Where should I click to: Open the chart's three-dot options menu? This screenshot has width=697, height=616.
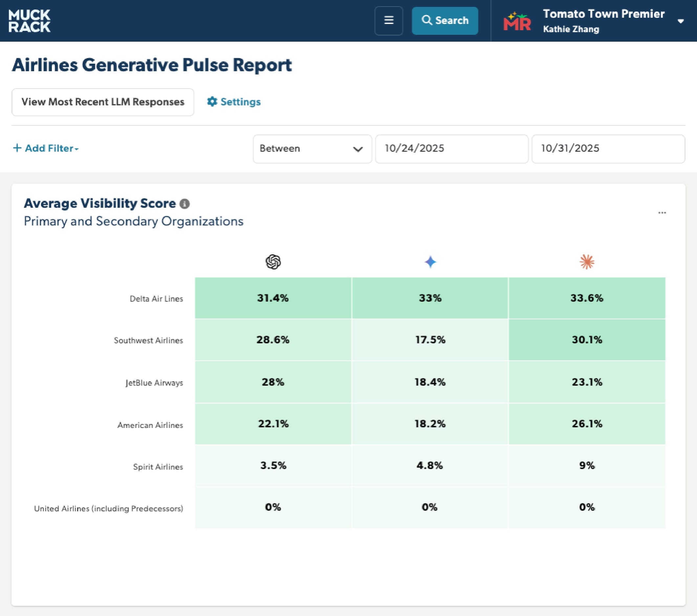tap(662, 213)
